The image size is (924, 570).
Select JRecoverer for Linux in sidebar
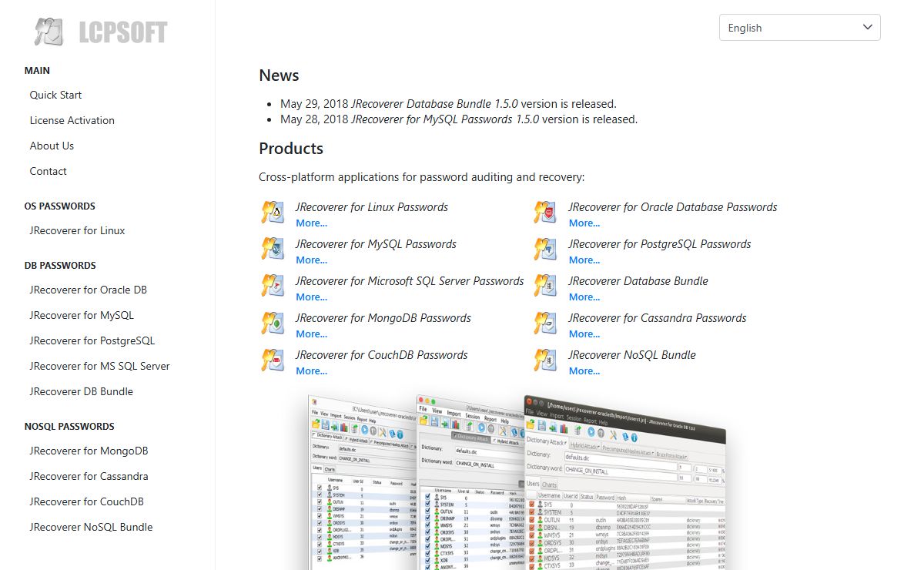coord(77,230)
